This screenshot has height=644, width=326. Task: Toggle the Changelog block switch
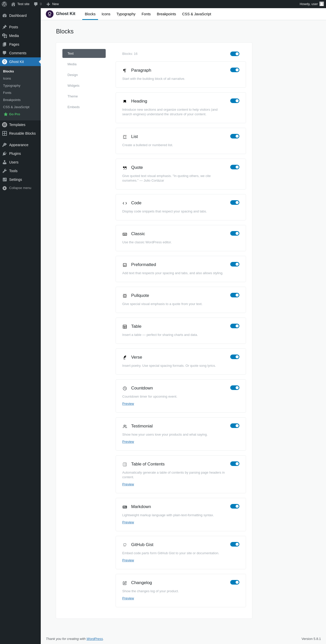[x=235, y=582]
